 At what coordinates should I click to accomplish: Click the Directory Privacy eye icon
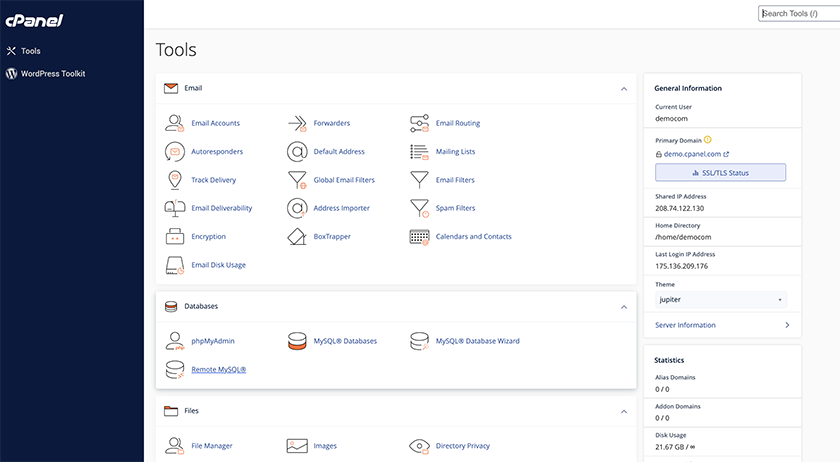[x=419, y=446]
